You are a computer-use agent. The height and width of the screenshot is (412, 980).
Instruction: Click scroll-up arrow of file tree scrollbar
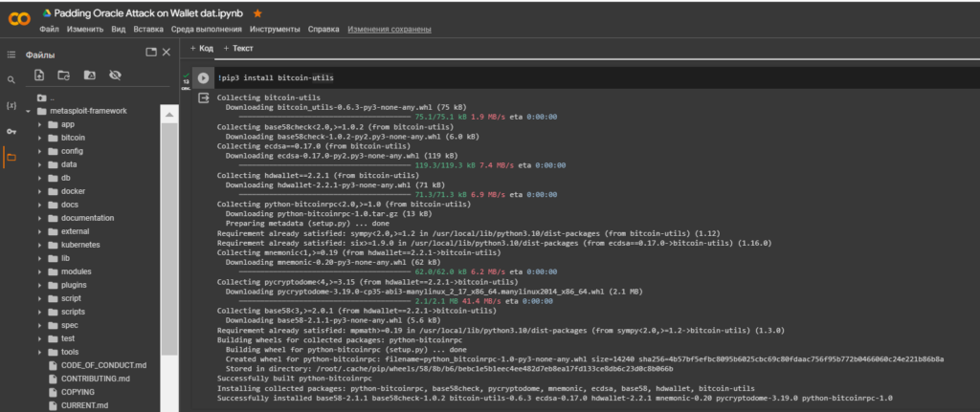(x=169, y=114)
